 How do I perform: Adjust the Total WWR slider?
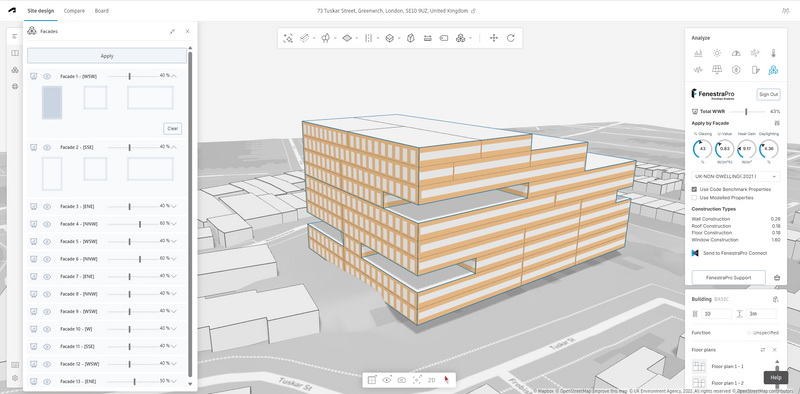746,111
